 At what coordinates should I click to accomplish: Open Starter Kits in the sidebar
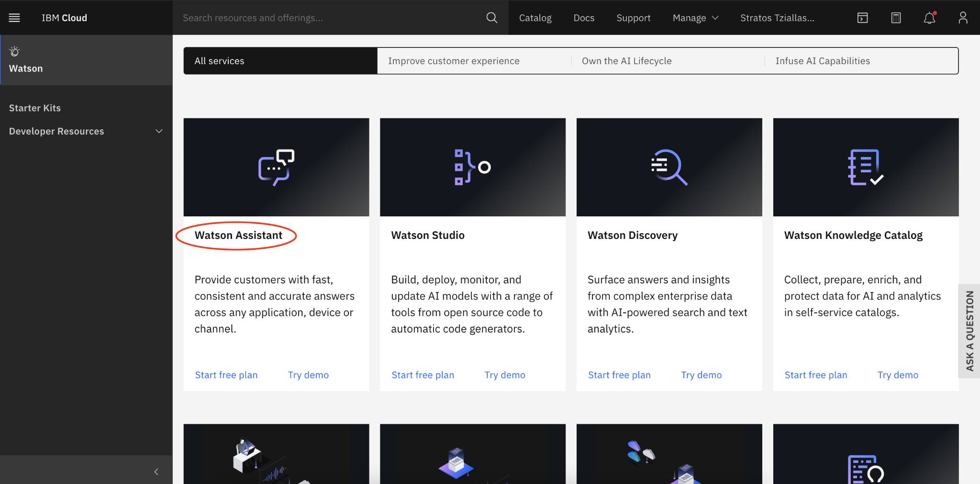click(35, 108)
